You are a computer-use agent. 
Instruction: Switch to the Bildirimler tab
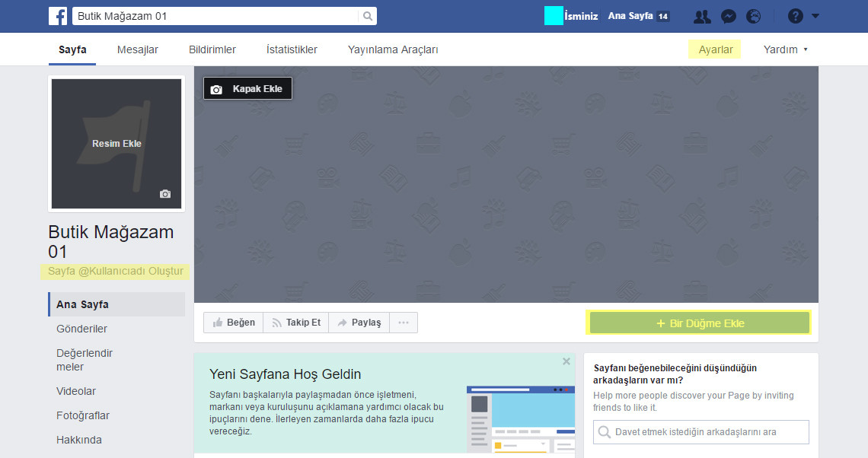tap(212, 49)
